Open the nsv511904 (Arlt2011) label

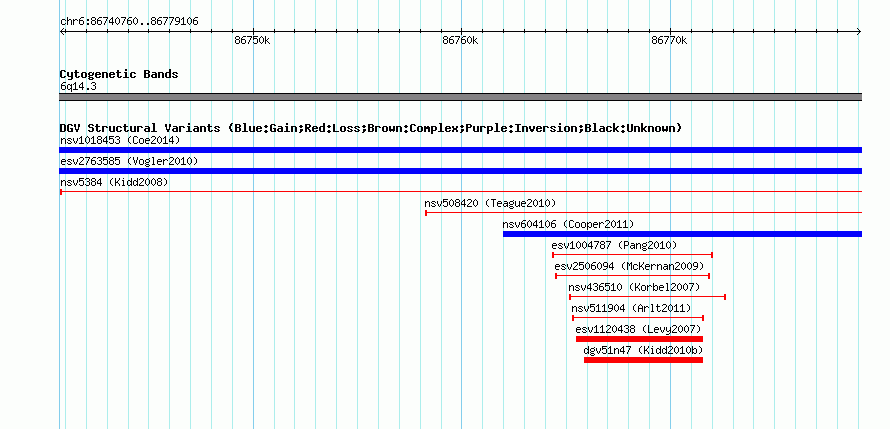pos(631,308)
